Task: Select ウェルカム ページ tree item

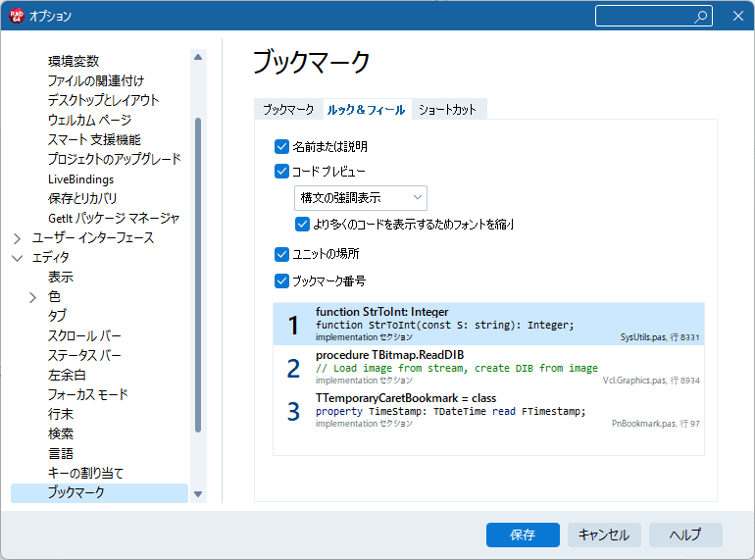Action: 89,120
